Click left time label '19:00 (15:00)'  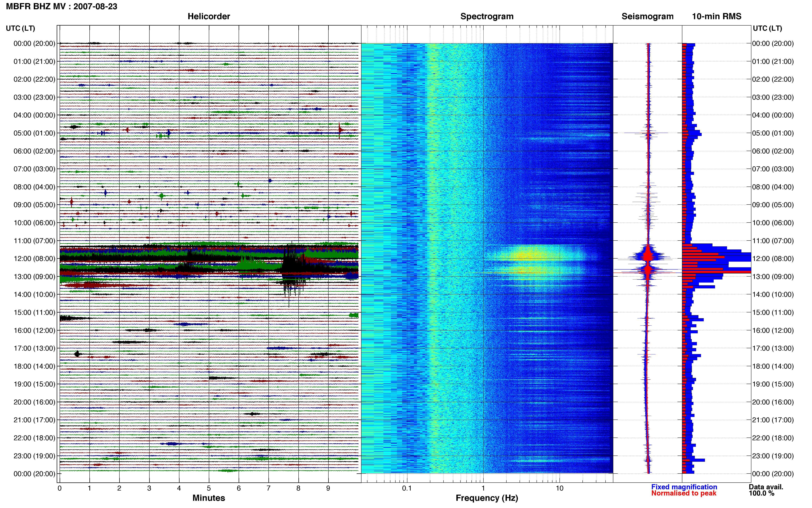coord(34,384)
